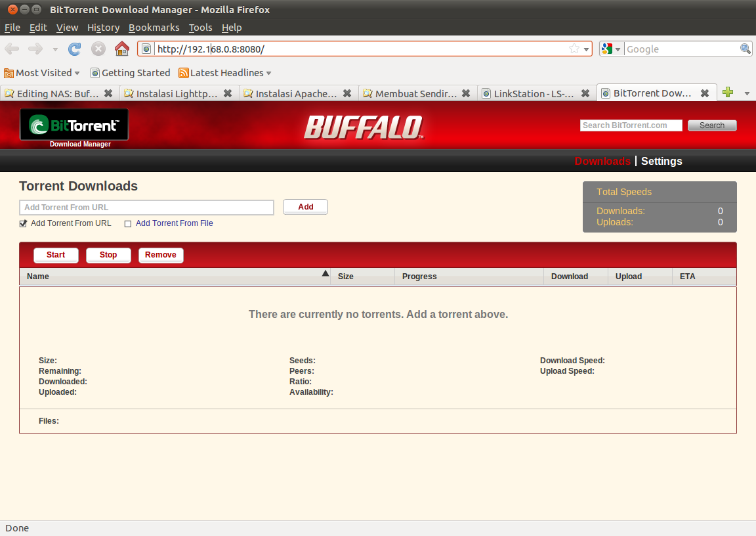Click the Most Visited folder icon

coord(9,73)
